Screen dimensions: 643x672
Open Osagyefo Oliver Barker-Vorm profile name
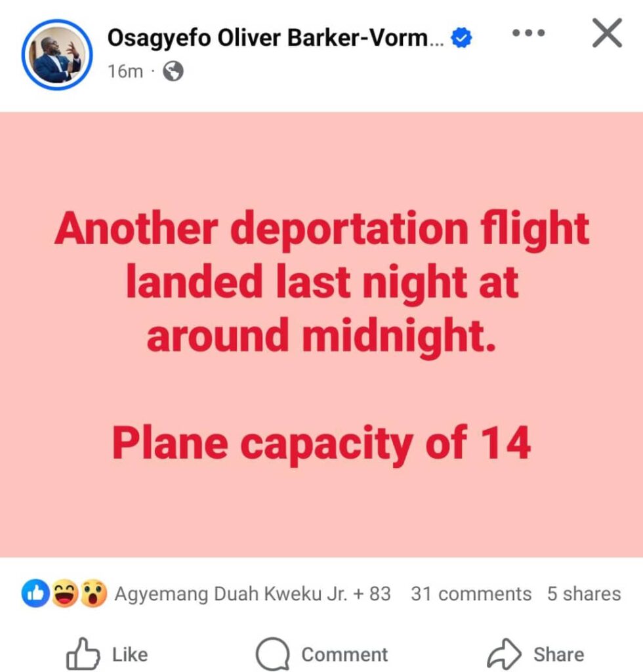point(276,39)
